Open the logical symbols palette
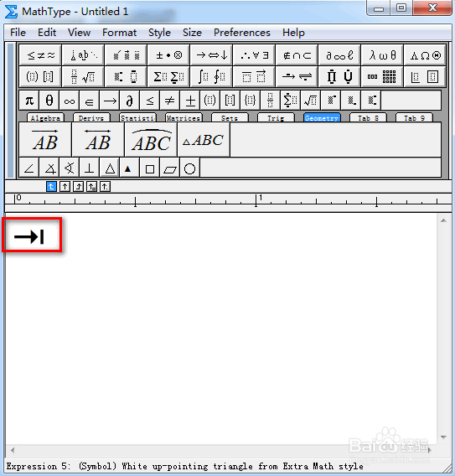Viewport: 455px width, 476px height. pos(255,55)
